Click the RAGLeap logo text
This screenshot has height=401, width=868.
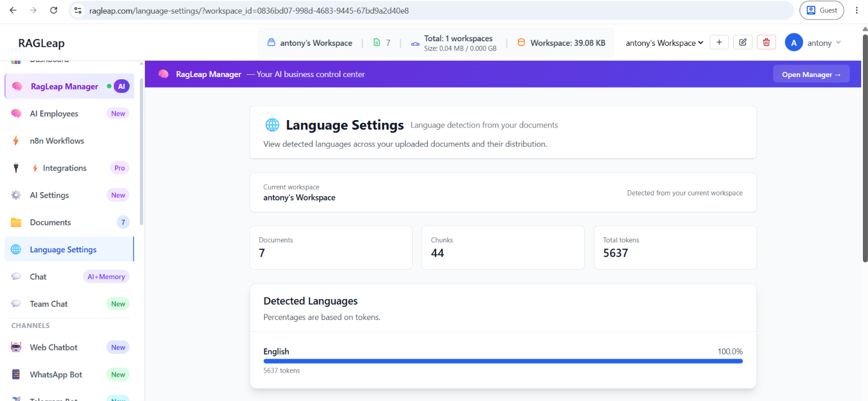(41, 43)
